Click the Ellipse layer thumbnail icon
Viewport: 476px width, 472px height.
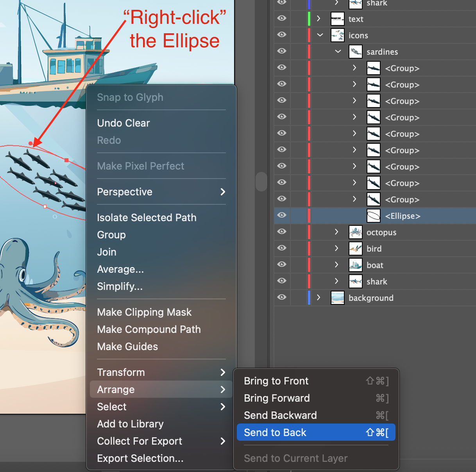pos(373,216)
